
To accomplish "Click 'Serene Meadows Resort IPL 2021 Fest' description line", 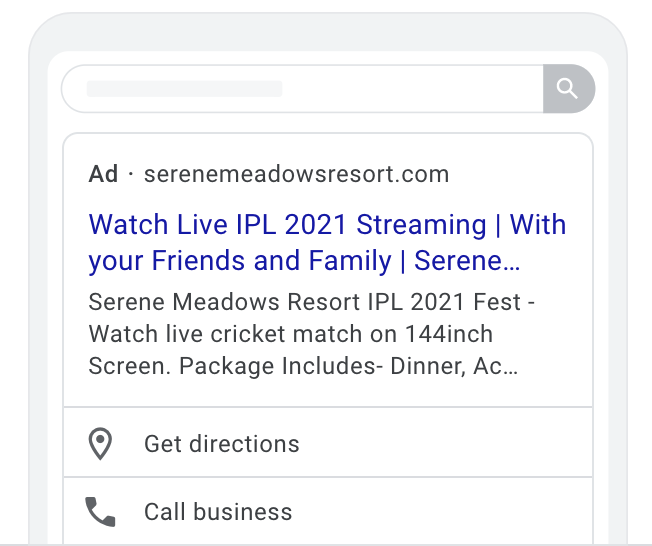I will click(305, 301).
